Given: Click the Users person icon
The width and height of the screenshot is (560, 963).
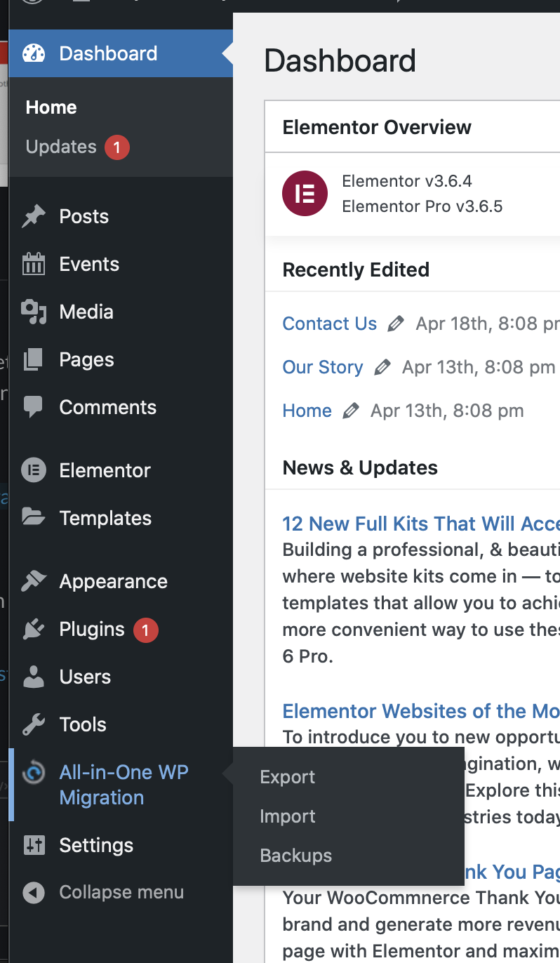Looking at the screenshot, I should click(33, 677).
